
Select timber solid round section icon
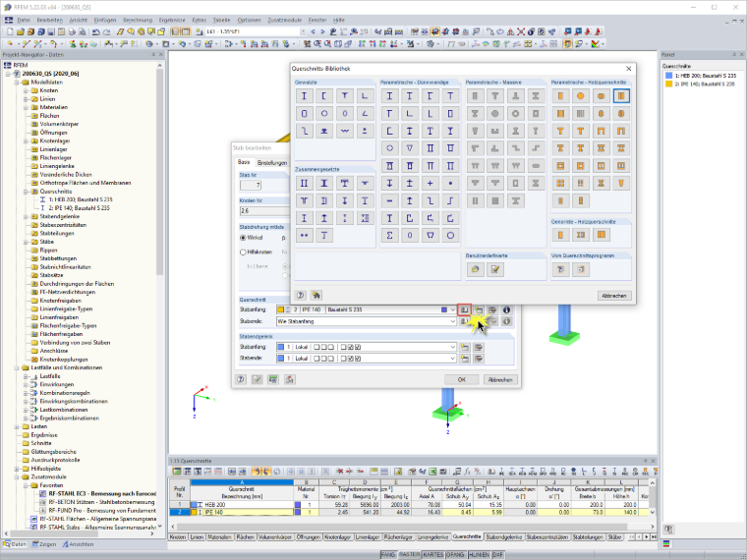coord(581,96)
